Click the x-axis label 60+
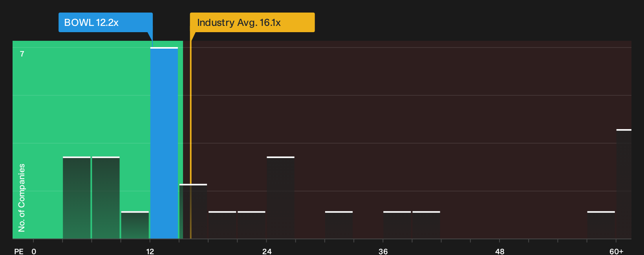 617,251
